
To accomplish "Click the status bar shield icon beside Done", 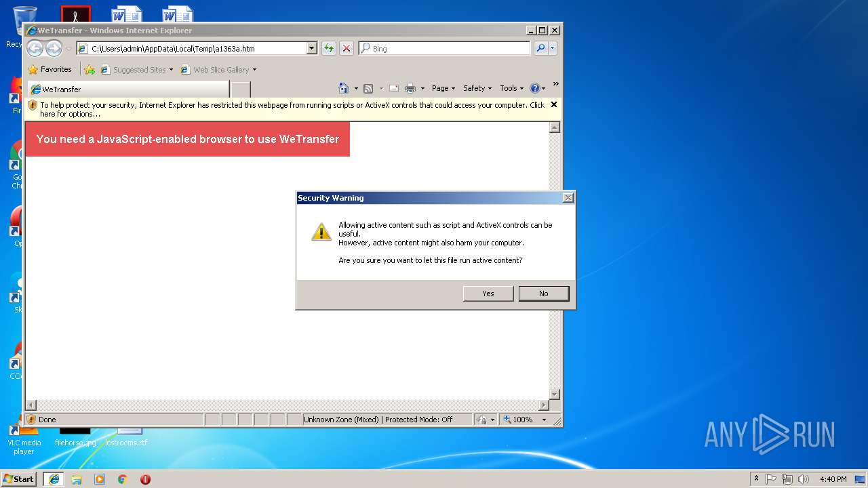I will pyautogui.click(x=31, y=420).
